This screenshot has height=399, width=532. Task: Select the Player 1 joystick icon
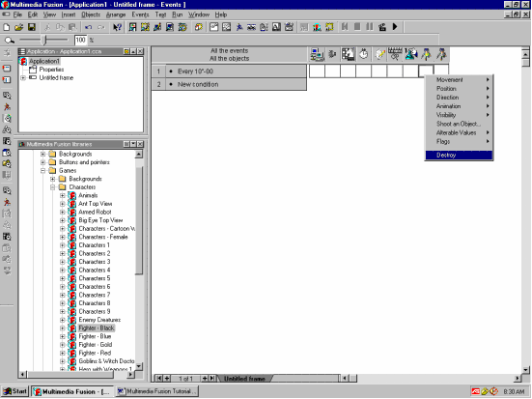pyautogui.click(x=410, y=54)
